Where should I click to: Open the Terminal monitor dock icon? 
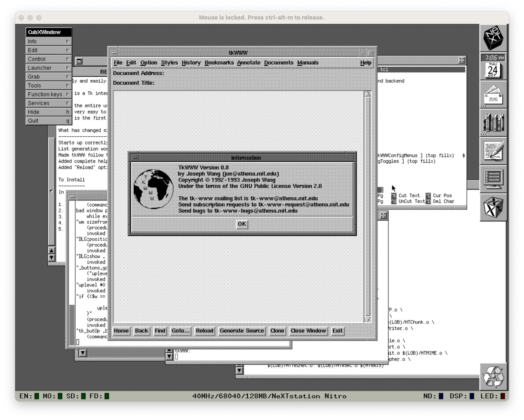click(x=494, y=179)
